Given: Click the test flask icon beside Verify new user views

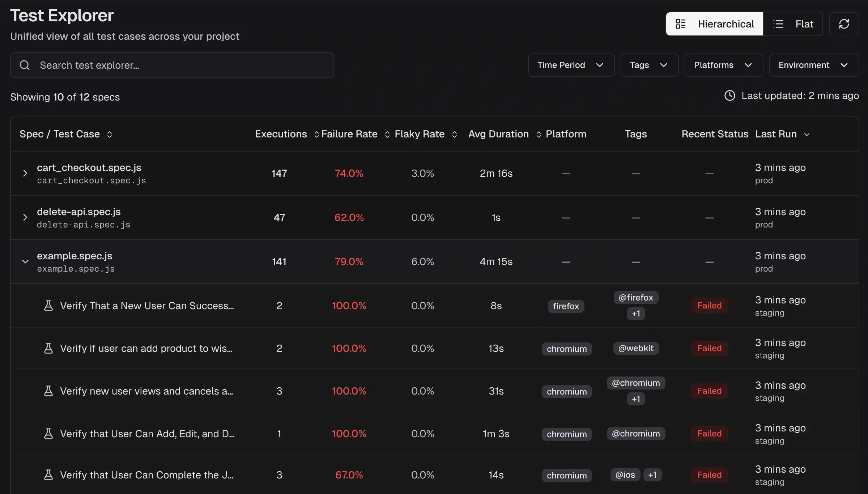Looking at the screenshot, I should [49, 391].
